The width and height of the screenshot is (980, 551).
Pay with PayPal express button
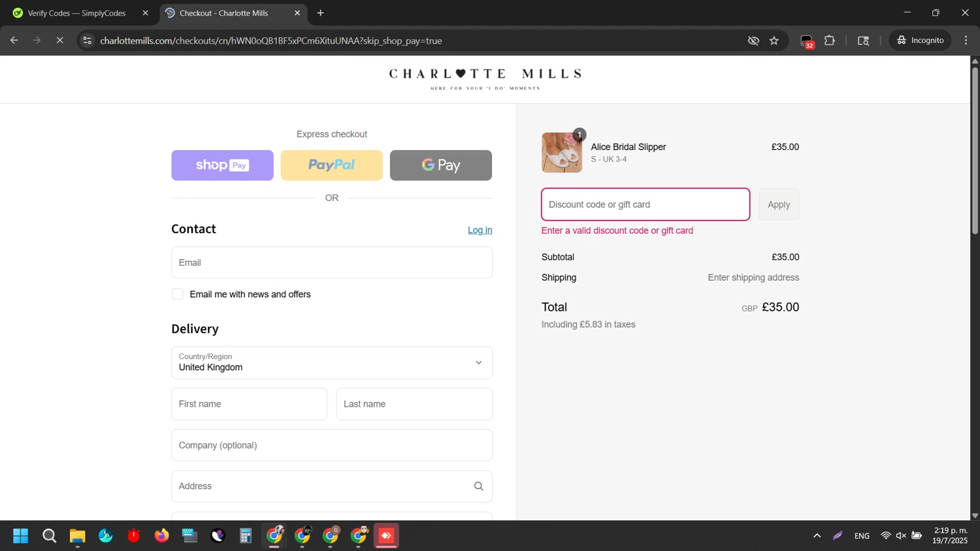click(x=332, y=165)
